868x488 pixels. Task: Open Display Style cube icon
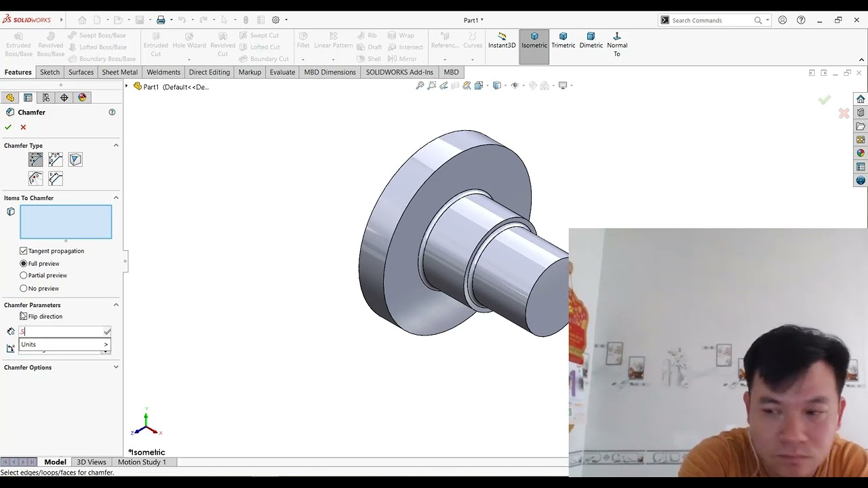tap(496, 85)
